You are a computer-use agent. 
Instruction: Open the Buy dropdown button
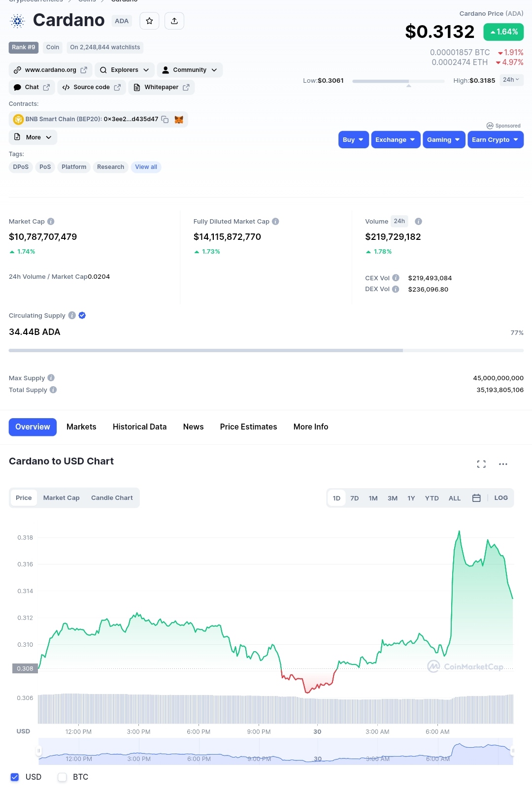[x=354, y=139]
